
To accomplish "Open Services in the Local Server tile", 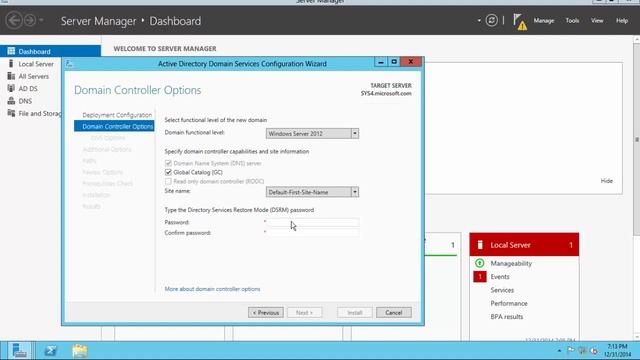I will [502, 290].
